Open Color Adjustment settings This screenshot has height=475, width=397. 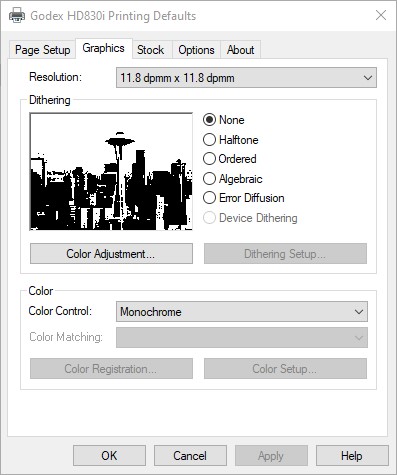(111, 254)
